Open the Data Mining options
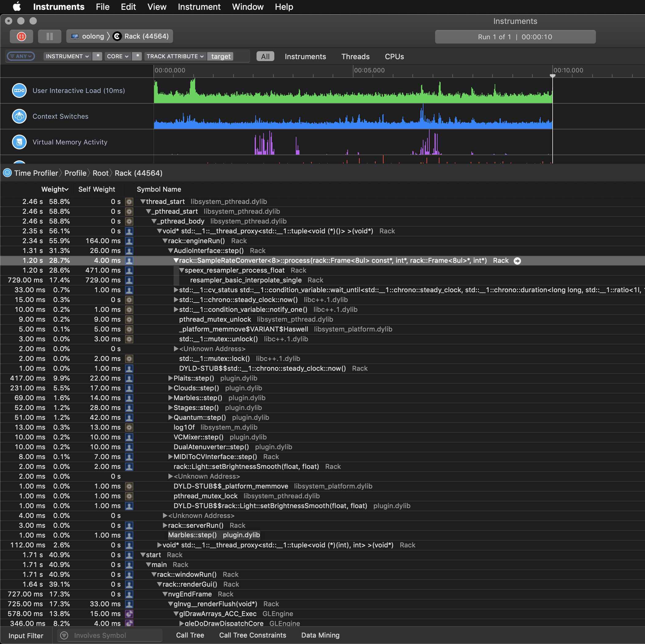The image size is (645, 644). [320, 635]
